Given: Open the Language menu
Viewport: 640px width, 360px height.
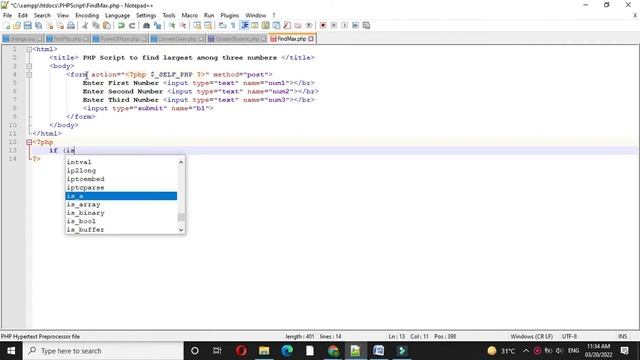Looking at the screenshot, I should coord(117,15).
